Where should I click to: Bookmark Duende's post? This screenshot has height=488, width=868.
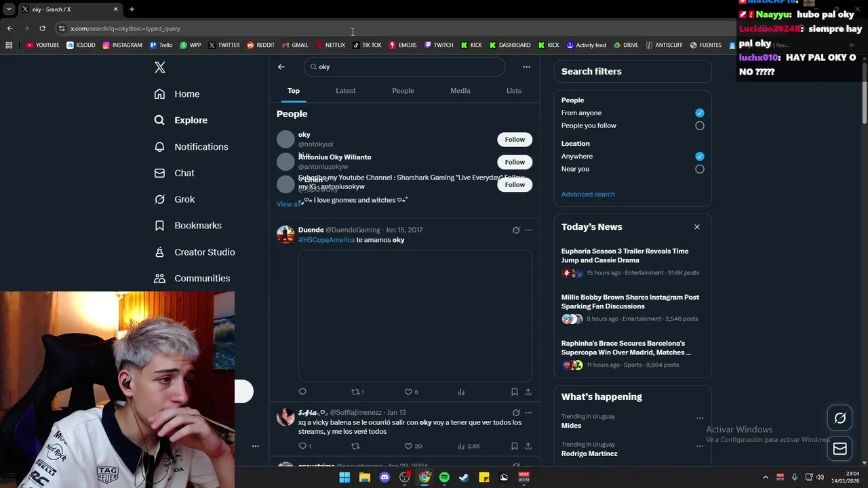coord(515,392)
